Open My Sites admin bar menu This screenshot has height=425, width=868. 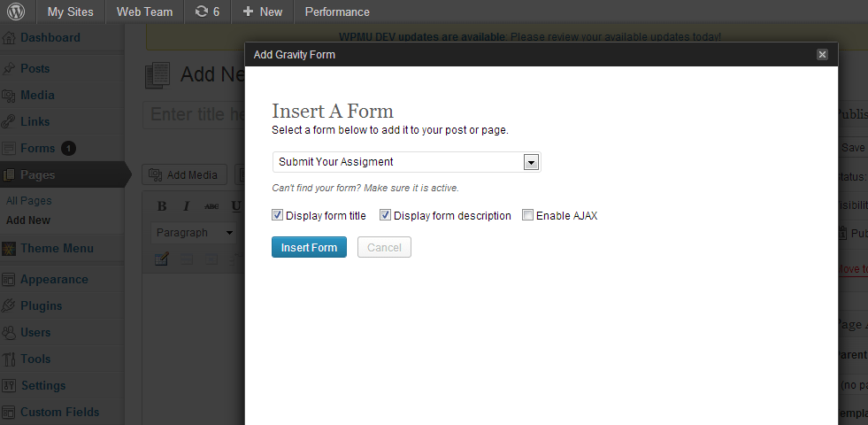(70, 12)
